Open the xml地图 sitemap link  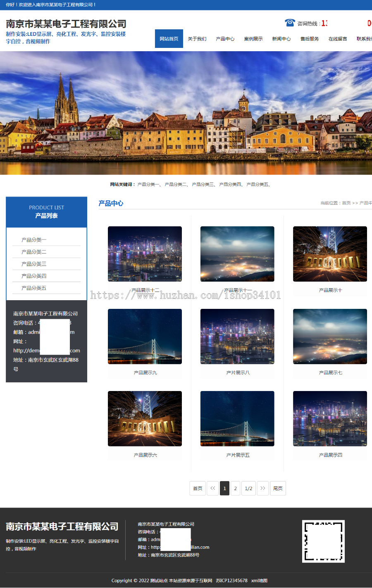pyautogui.click(x=259, y=581)
